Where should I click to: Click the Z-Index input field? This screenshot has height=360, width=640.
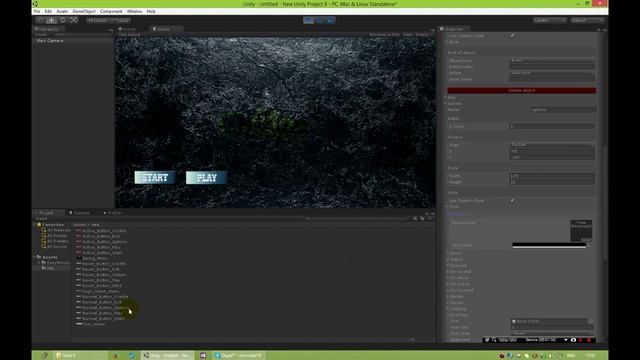click(x=552, y=127)
